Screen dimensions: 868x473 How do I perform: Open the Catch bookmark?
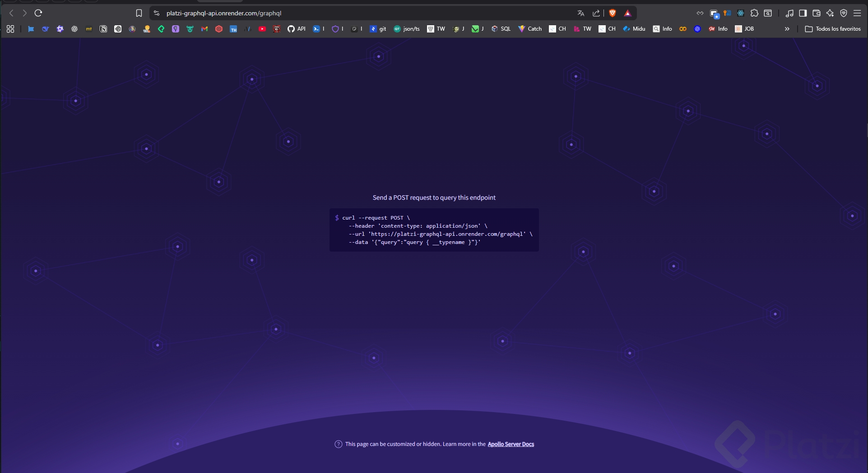pyautogui.click(x=530, y=29)
